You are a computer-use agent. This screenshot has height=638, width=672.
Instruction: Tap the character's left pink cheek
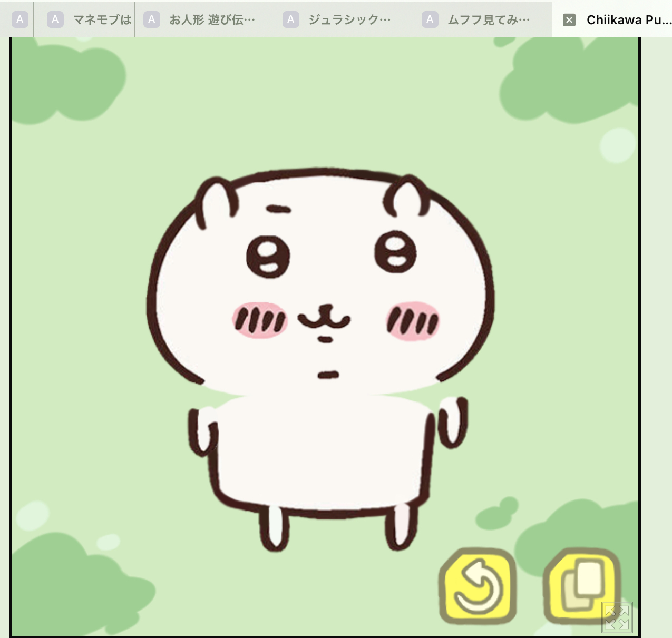click(x=260, y=320)
